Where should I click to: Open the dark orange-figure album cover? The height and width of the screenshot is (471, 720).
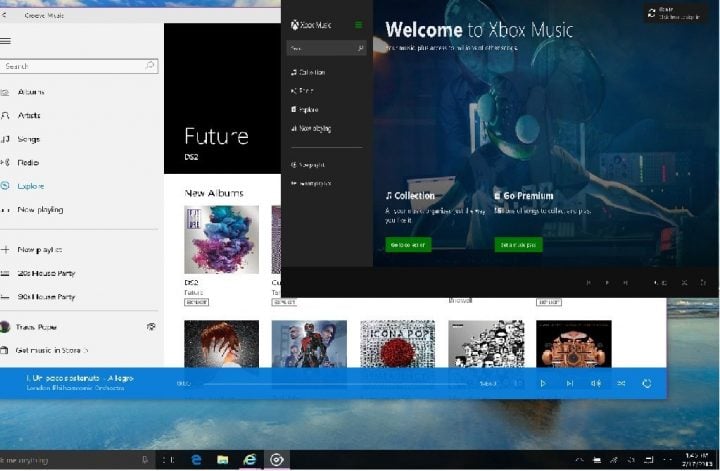pos(574,344)
